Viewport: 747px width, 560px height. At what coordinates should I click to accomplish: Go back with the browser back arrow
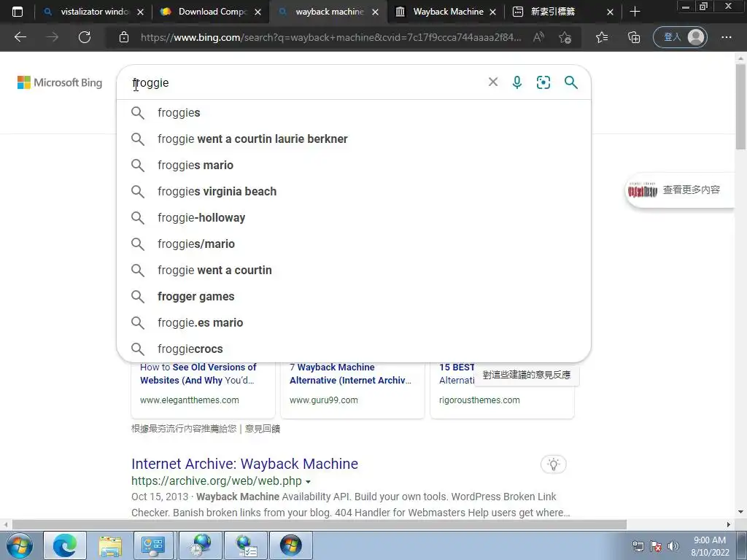tap(20, 37)
